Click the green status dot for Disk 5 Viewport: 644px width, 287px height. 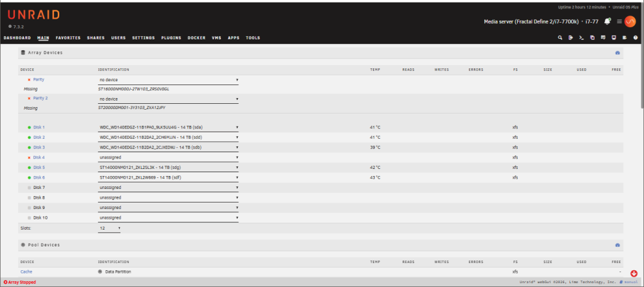coord(29,167)
